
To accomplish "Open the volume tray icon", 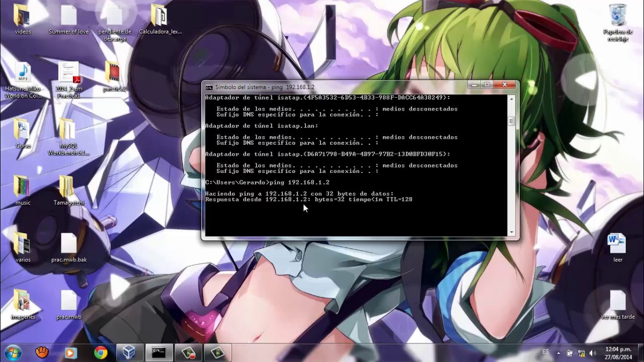I will click(593, 353).
